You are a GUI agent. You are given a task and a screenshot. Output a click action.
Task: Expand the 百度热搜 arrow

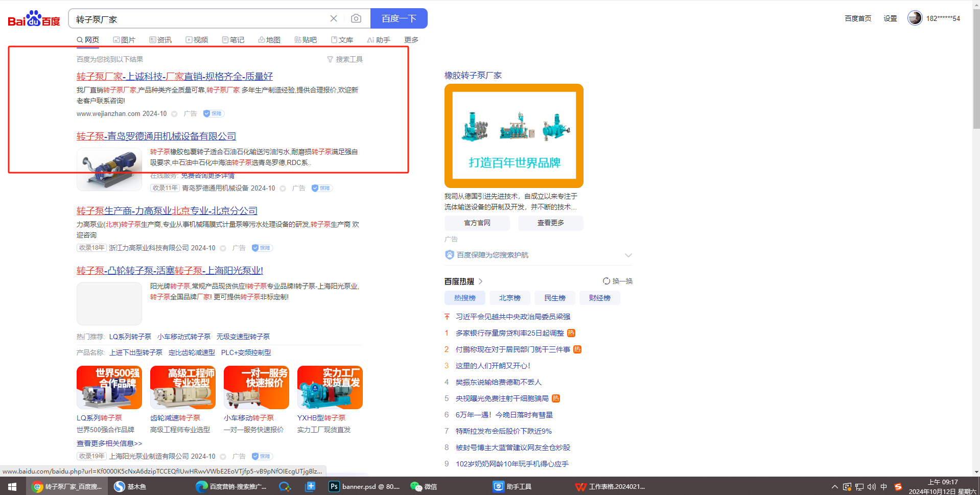pyautogui.click(x=480, y=281)
